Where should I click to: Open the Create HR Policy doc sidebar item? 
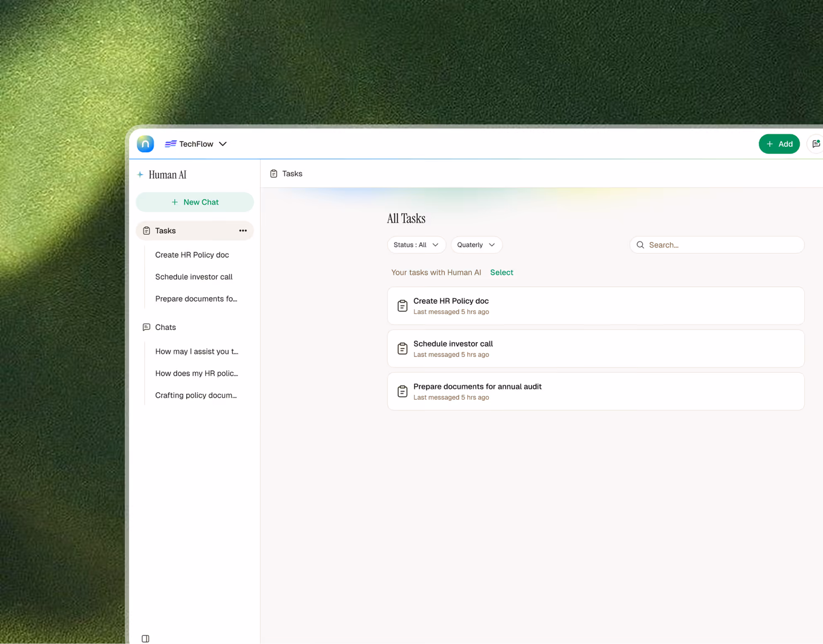[192, 255]
